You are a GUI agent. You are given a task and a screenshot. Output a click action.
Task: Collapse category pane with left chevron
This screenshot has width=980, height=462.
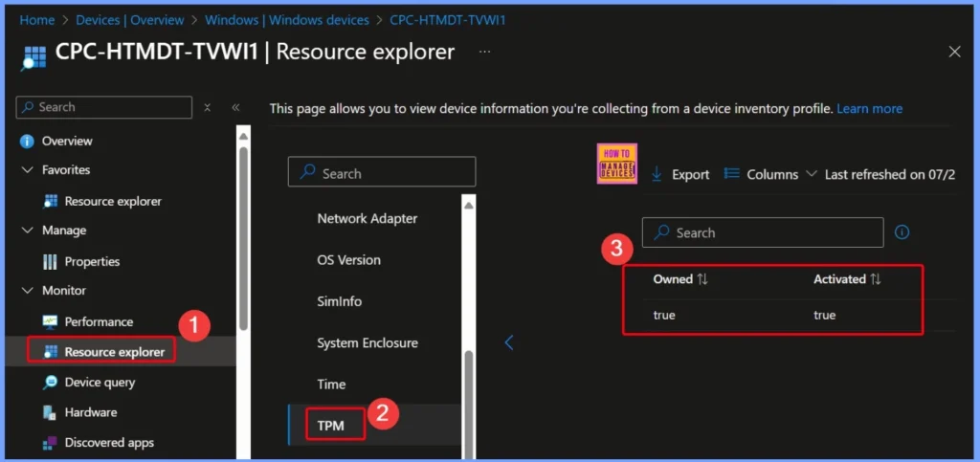(x=509, y=342)
